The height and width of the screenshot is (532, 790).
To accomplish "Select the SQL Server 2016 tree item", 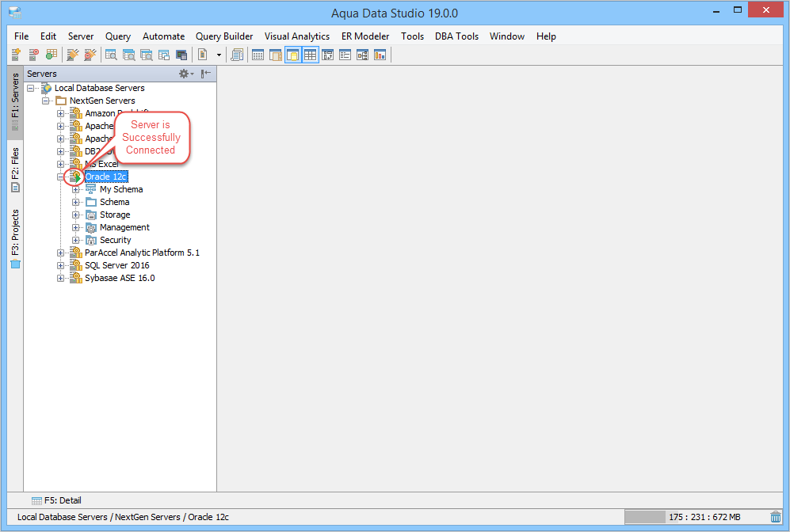I will point(117,265).
